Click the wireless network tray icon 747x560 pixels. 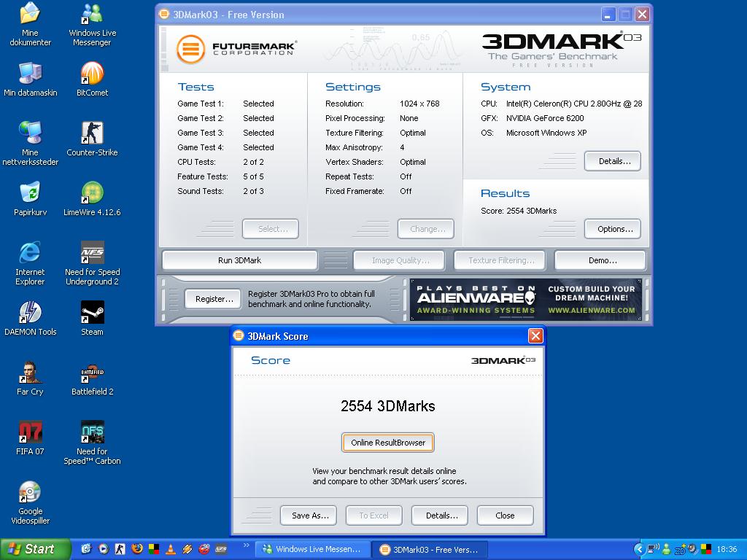coord(653,548)
